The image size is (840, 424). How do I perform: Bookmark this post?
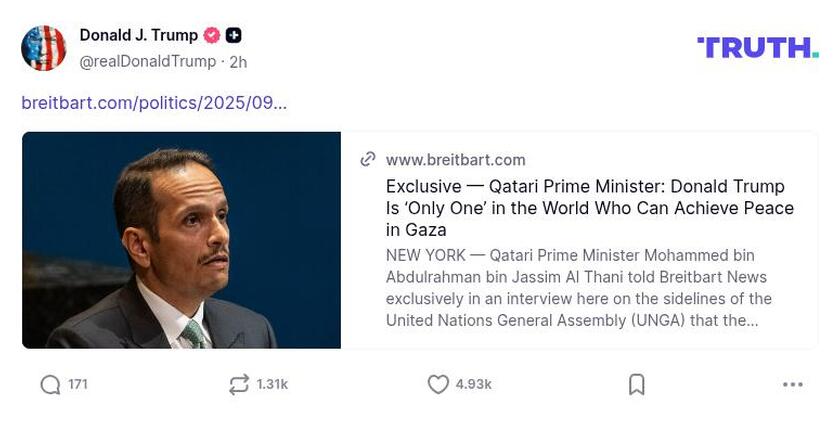click(x=636, y=385)
